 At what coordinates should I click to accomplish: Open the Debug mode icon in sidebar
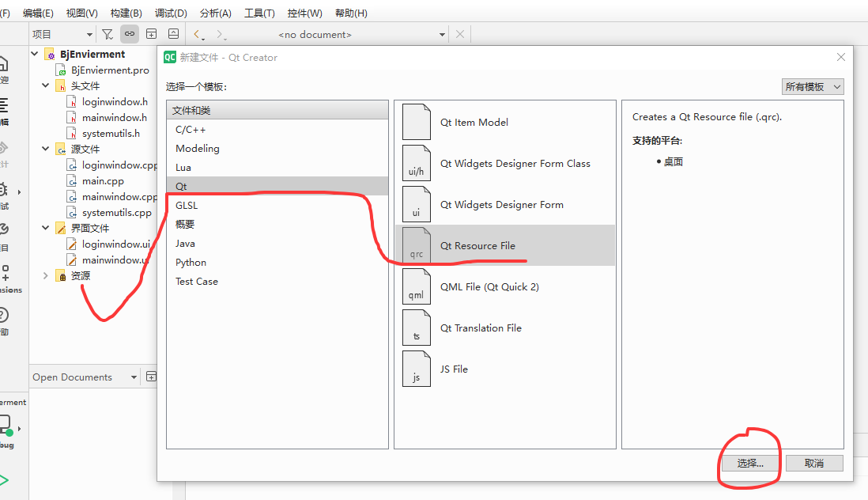click(3, 190)
